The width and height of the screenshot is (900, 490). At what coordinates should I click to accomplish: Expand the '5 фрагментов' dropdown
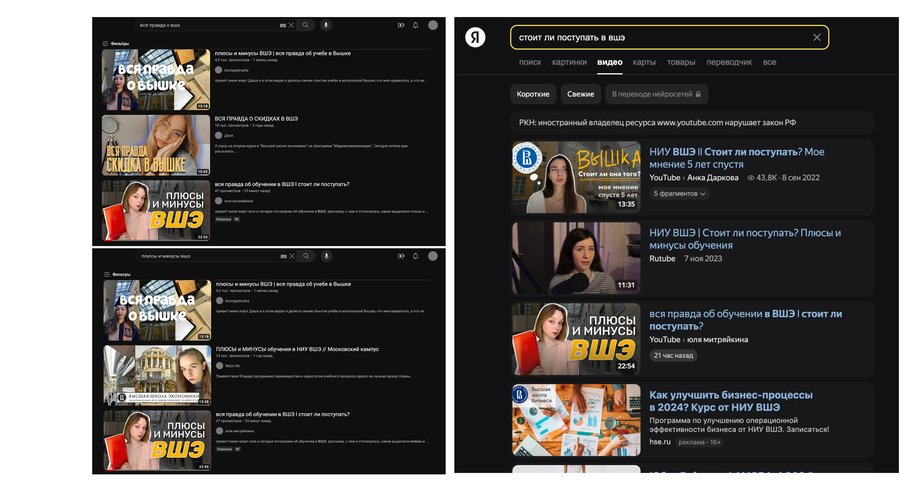[680, 193]
